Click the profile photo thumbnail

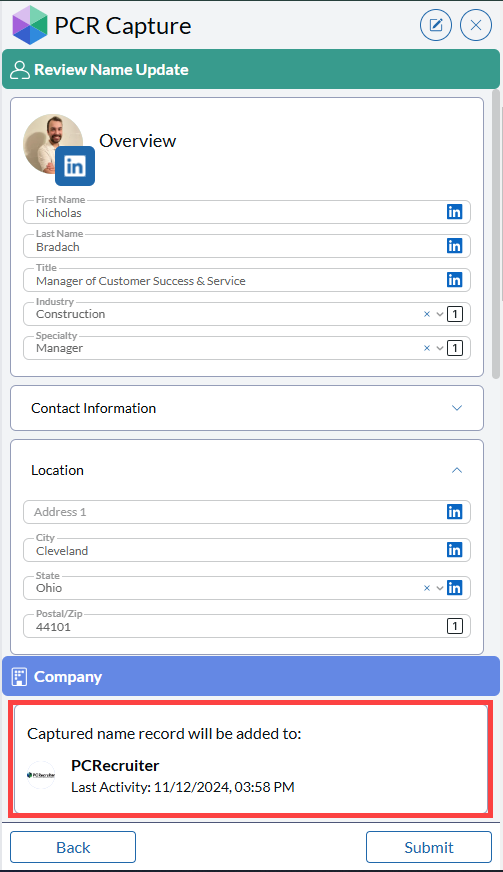53,145
